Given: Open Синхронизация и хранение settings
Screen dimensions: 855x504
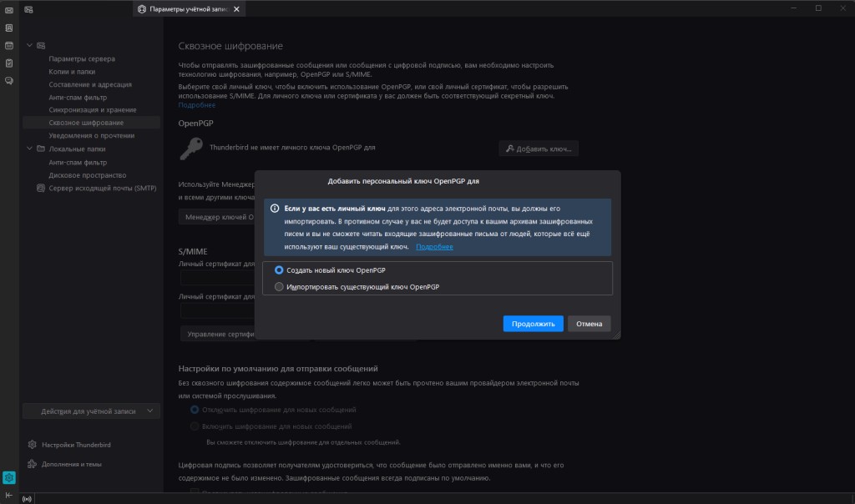Looking at the screenshot, I should click(93, 109).
